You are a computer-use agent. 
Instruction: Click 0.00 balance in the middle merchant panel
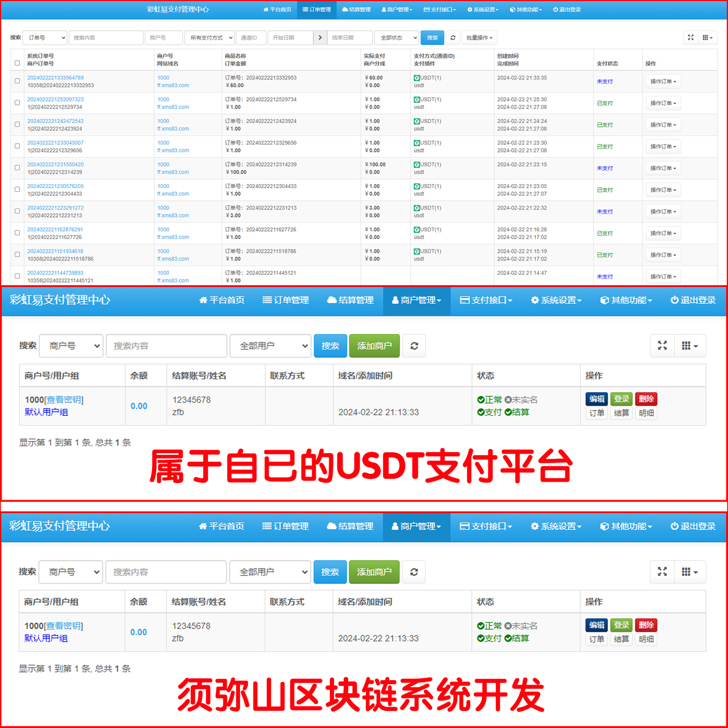point(139,406)
